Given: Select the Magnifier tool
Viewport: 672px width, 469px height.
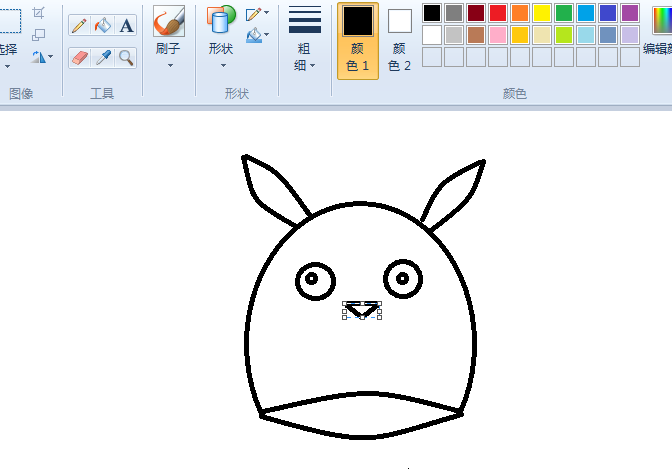Looking at the screenshot, I should 126,57.
